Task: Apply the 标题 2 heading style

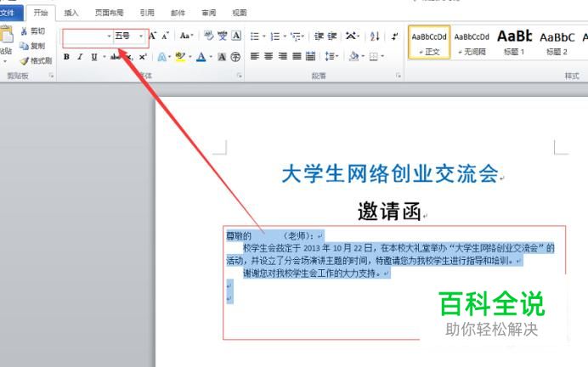Action: [x=557, y=42]
